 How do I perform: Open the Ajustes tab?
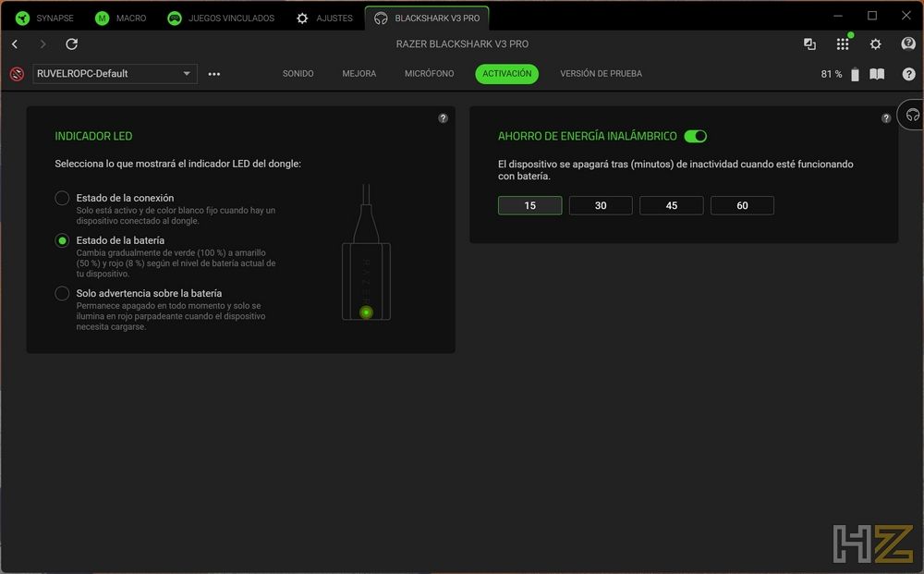point(324,18)
